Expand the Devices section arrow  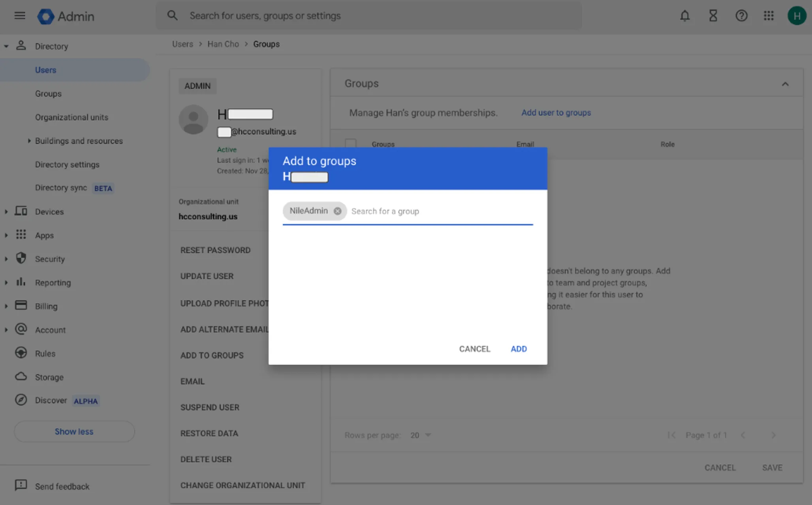6,212
